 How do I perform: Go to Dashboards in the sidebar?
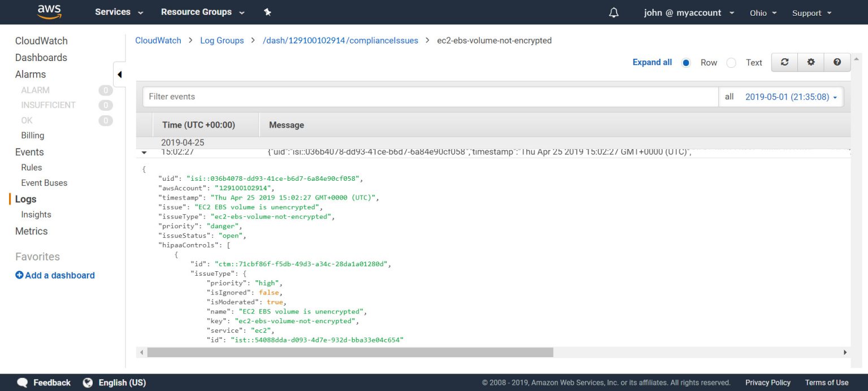point(41,58)
